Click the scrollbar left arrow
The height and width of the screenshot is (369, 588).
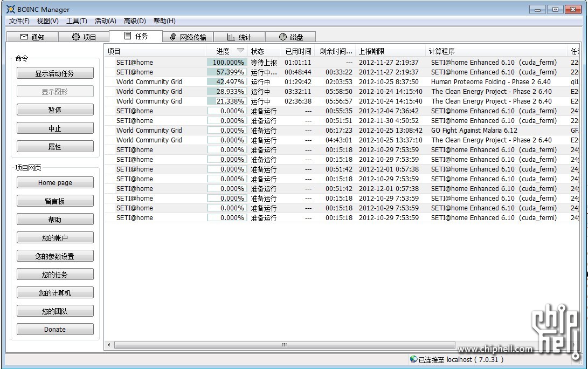(x=109, y=345)
